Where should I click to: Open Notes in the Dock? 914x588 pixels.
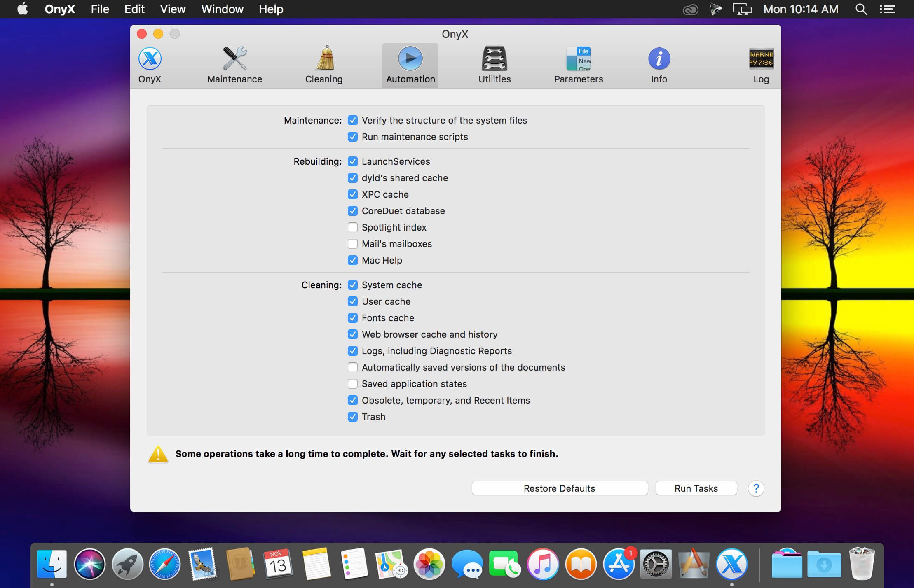316,564
